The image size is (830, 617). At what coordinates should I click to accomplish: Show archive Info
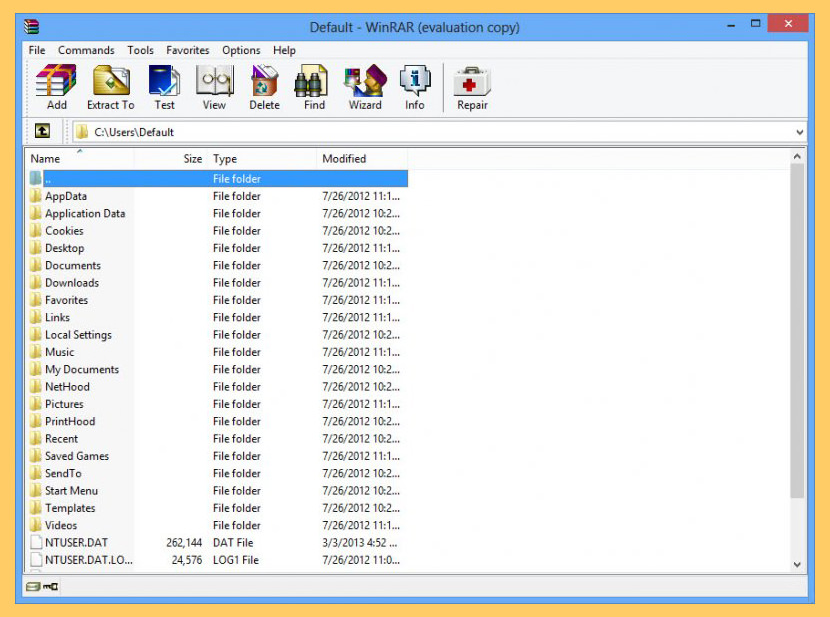pyautogui.click(x=415, y=80)
